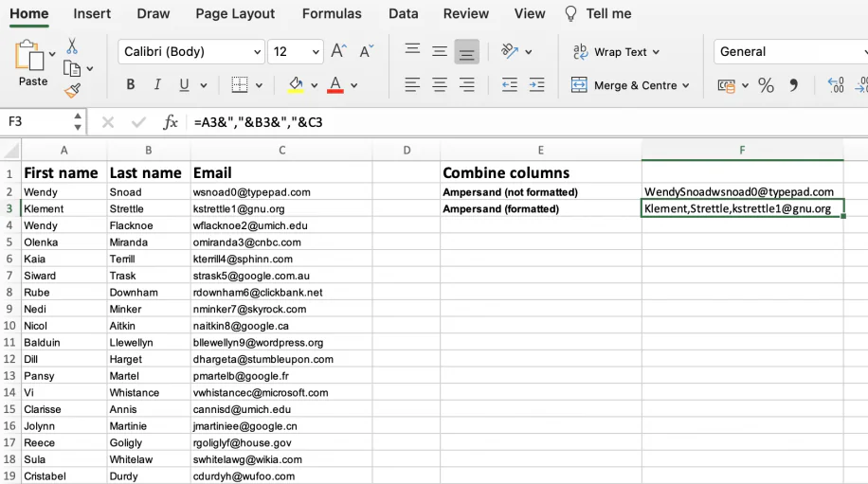Viewport: 868px width, 484px height.
Task: Click the Merge & Centre button
Action: point(624,85)
